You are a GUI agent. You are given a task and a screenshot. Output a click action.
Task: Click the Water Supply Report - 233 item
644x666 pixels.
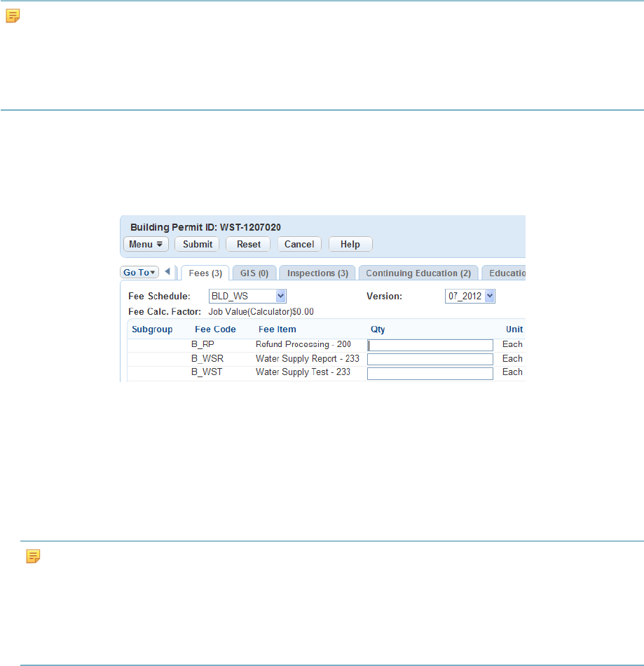click(308, 358)
